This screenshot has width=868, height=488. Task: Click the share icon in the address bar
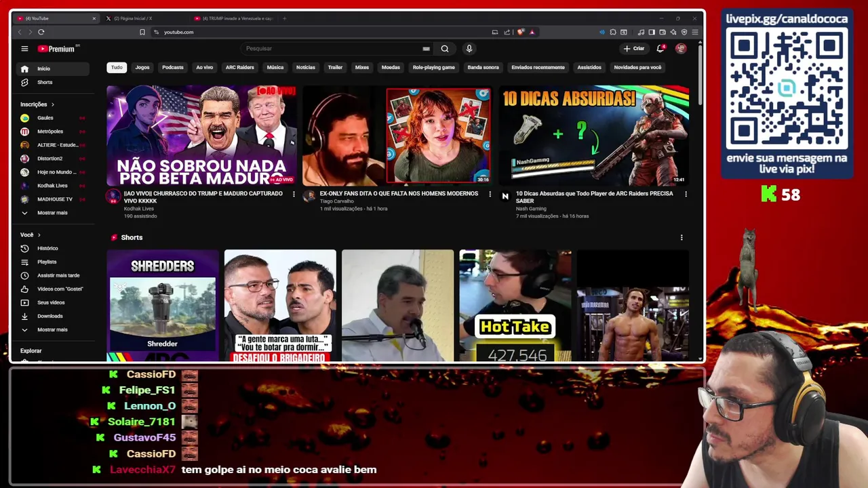(507, 32)
